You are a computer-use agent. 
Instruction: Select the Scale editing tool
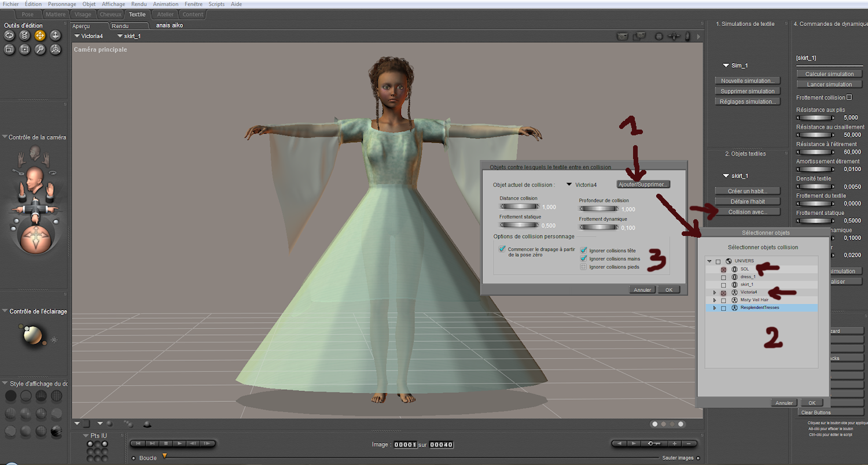(9, 50)
